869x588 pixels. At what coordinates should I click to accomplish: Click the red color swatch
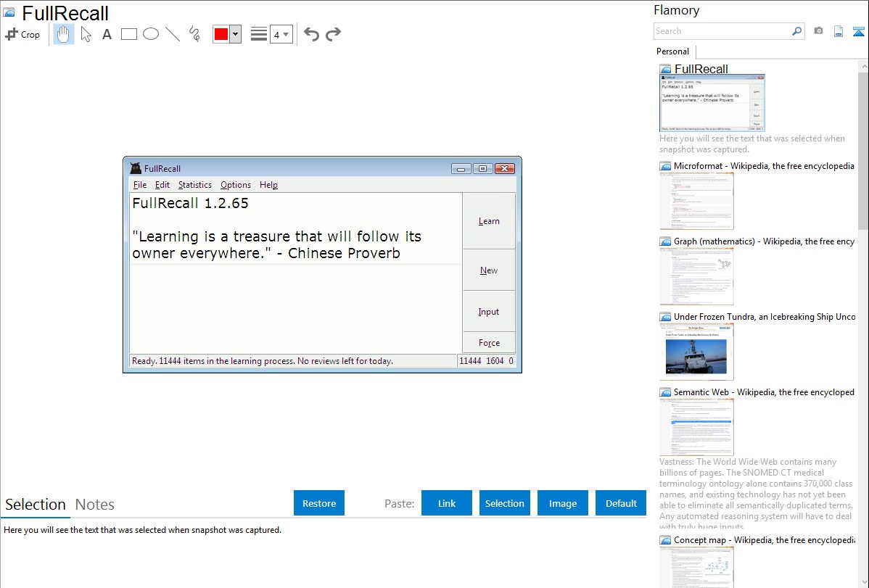(221, 34)
